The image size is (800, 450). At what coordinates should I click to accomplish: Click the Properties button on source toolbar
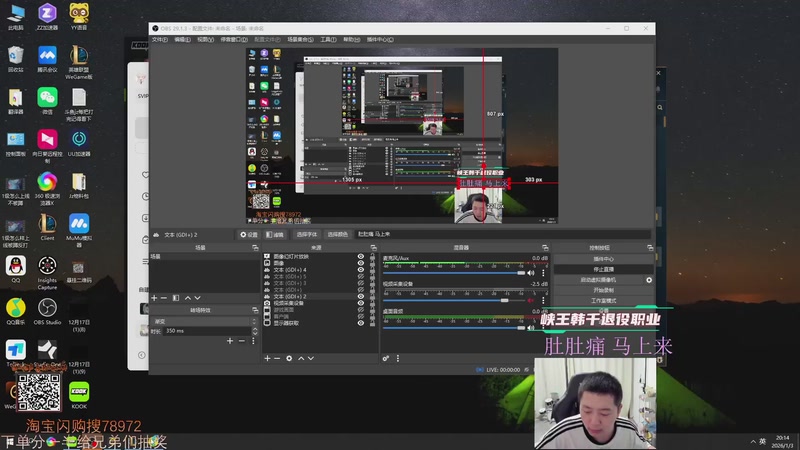coord(249,235)
